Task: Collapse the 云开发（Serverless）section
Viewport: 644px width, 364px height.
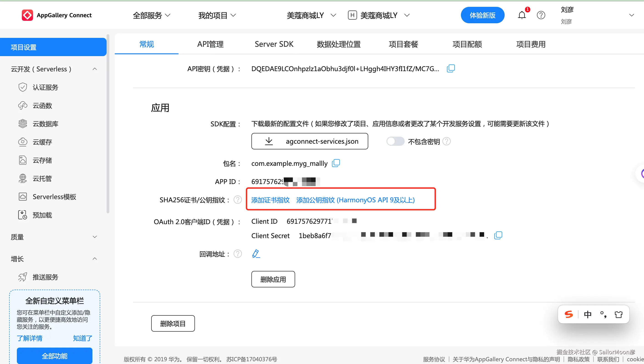Action: (95, 69)
